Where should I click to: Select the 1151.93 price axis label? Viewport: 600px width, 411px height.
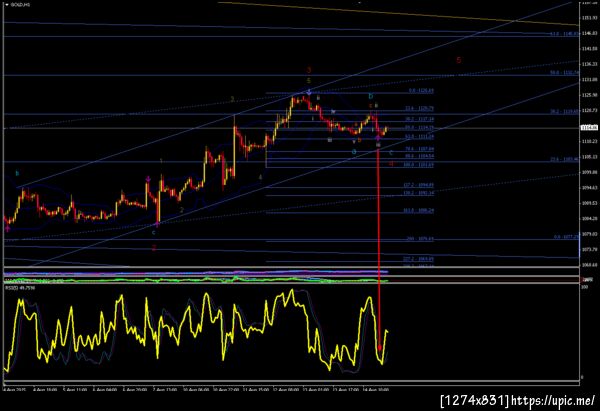click(589, 18)
